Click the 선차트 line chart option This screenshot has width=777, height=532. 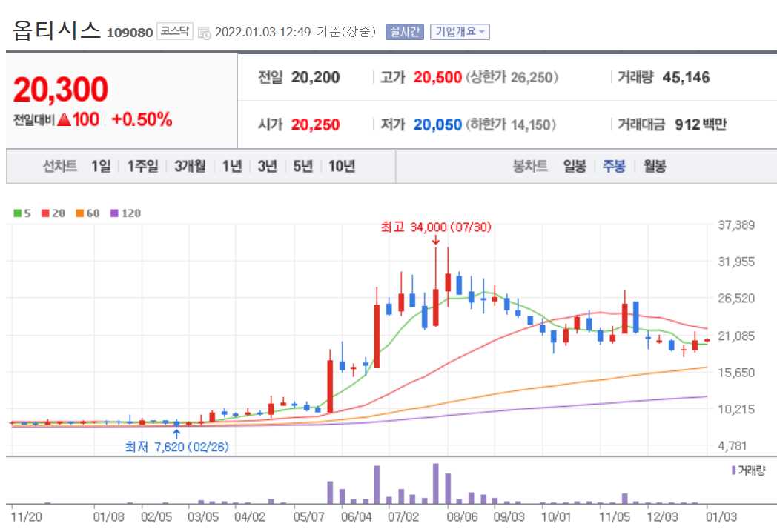click(x=62, y=167)
